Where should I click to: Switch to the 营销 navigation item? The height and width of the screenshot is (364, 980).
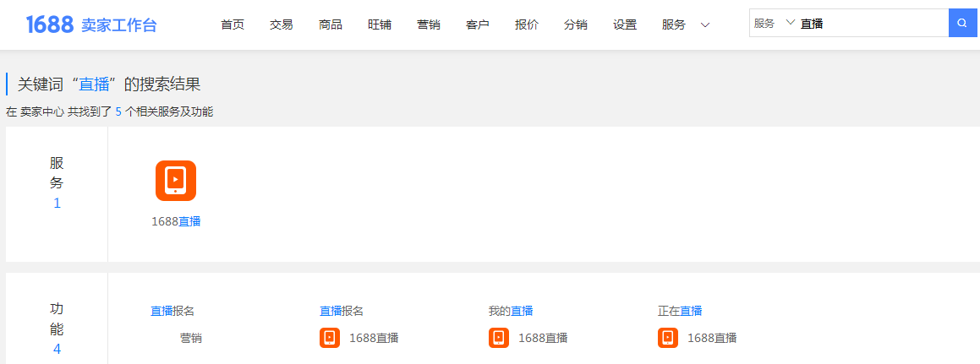tap(429, 24)
